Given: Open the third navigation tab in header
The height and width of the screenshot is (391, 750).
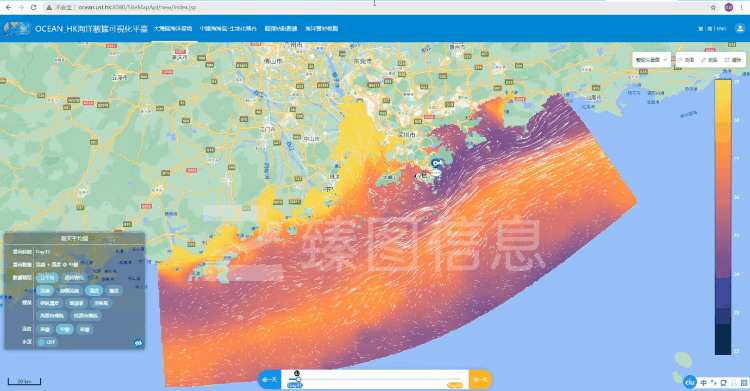Looking at the screenshot, I should pyautogui.click(x=281, y=29).
